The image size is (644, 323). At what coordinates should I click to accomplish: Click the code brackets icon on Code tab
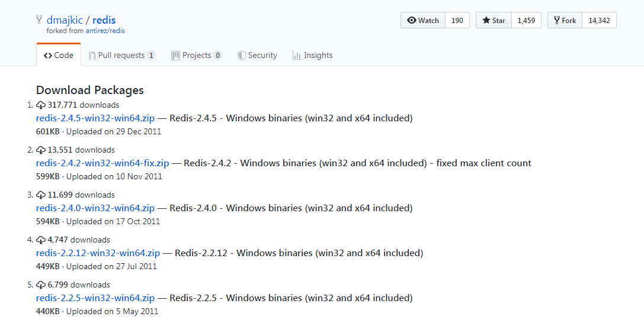click(47, 56)
